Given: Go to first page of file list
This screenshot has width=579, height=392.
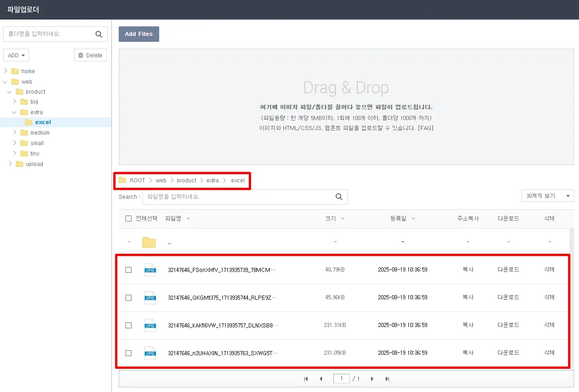Looking at the screenshot, I should [x=306, y=379].
